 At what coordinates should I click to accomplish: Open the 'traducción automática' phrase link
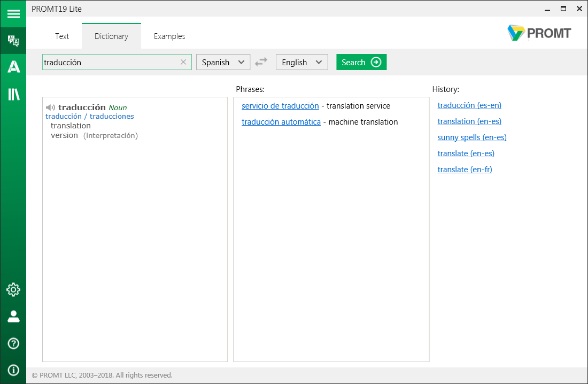click(x=281, y=122)
